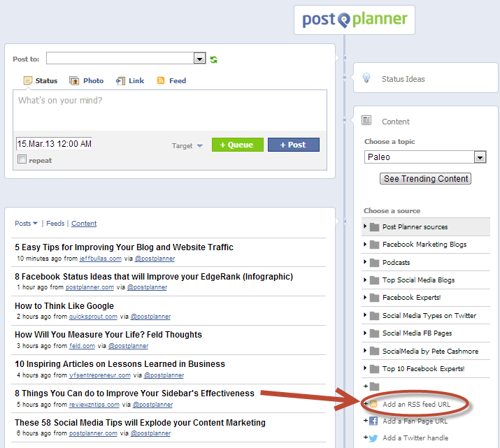Click the green refresh accounts icon
The image size is (500, 448).
point(214,59)
